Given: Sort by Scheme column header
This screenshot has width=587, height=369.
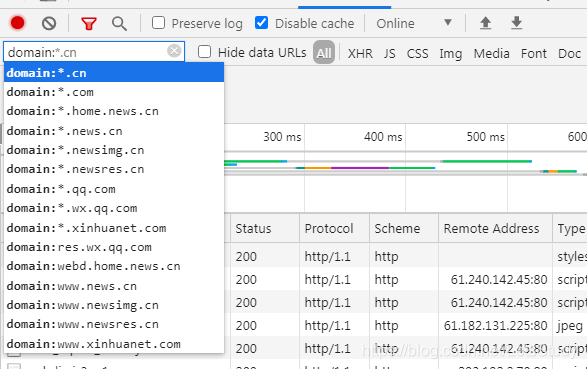Looking at the screenshot, I should (x=404, y=228).
